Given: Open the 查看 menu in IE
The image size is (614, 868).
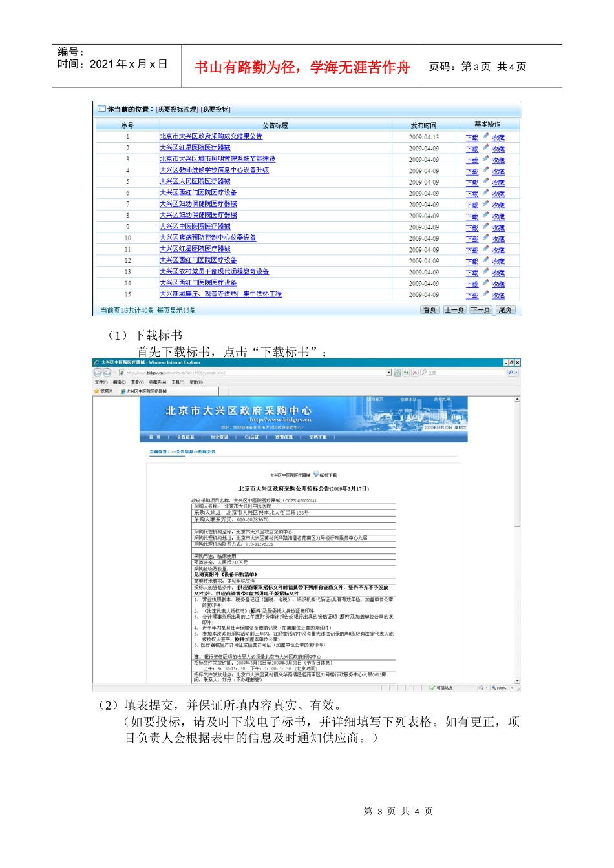Looking at the screenshot, I should click(x=138, y=382).
